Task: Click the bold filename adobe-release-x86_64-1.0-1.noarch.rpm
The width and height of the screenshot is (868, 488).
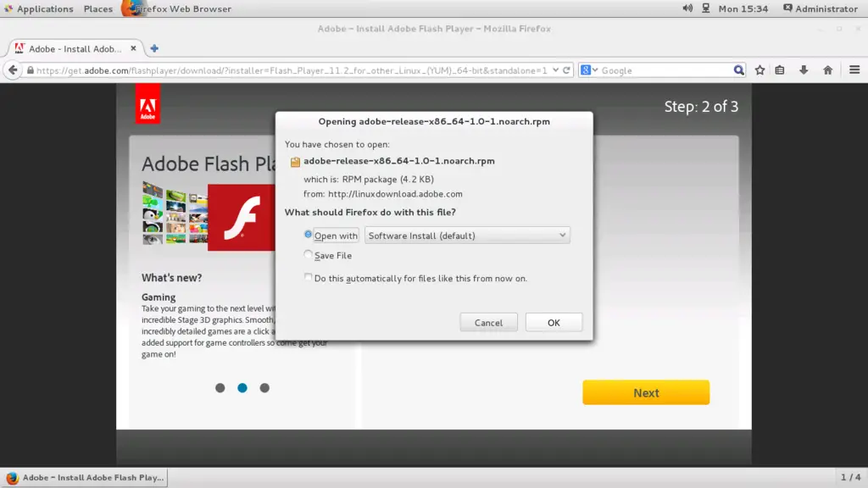Action: click(x=399, y=161)
